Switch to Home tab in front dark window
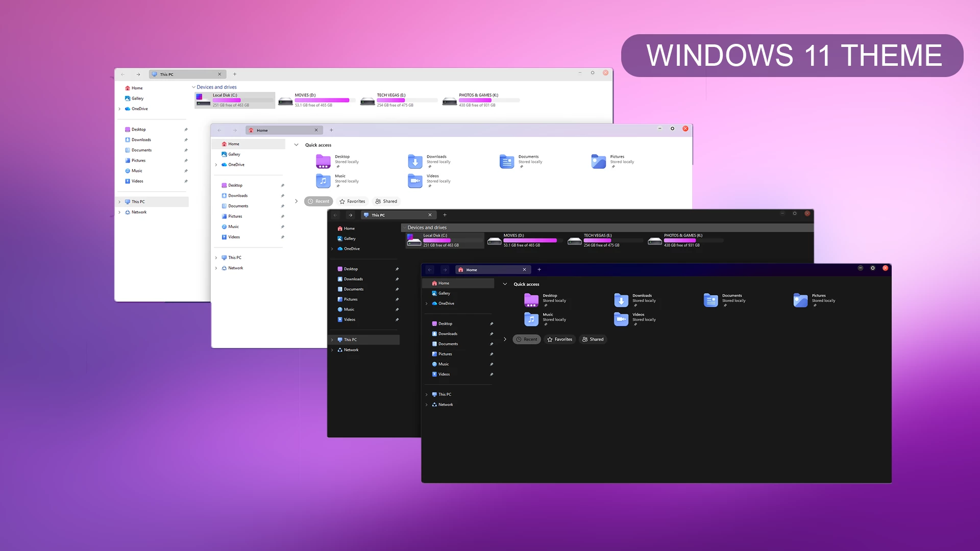Image resolution: width=980 pixels, height=551 pixels. click(x=493, y=270)
